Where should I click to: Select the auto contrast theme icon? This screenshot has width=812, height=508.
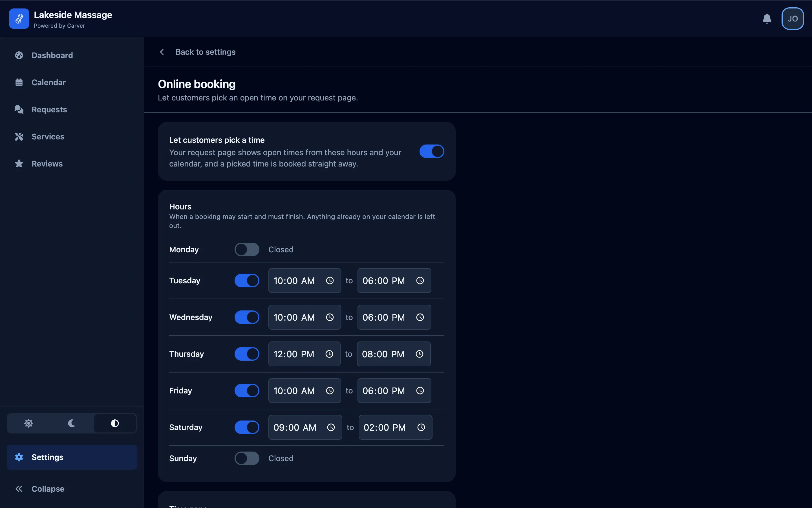[x=115, y=423]
